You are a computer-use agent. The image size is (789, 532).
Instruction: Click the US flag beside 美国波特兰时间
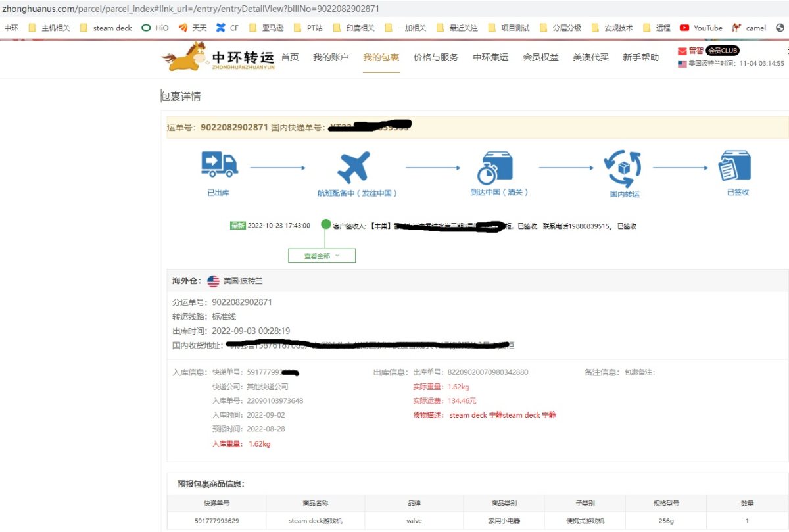tap(681, 64)
